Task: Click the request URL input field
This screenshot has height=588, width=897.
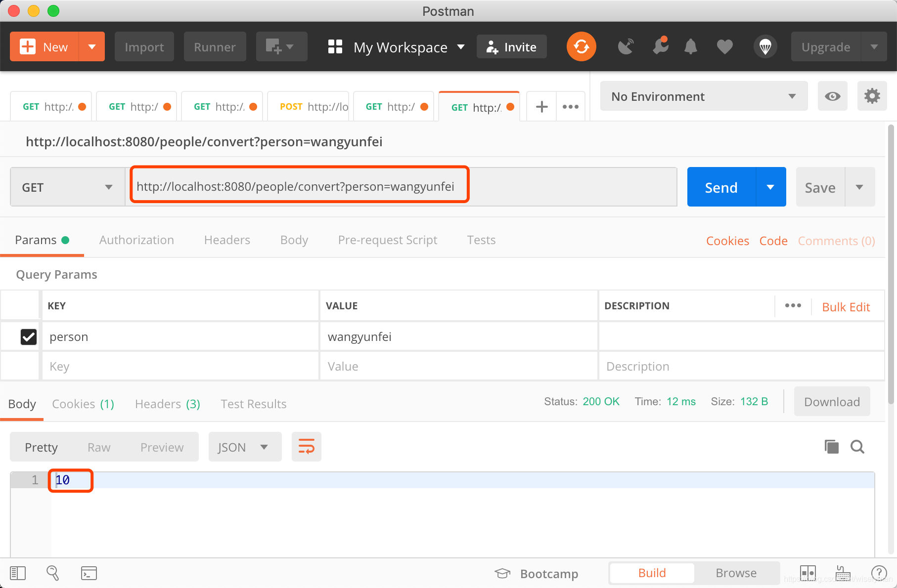Action: pos(401,187)
